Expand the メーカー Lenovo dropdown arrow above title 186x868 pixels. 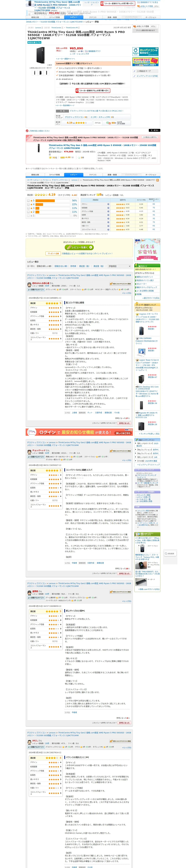[x=42, y=28]
